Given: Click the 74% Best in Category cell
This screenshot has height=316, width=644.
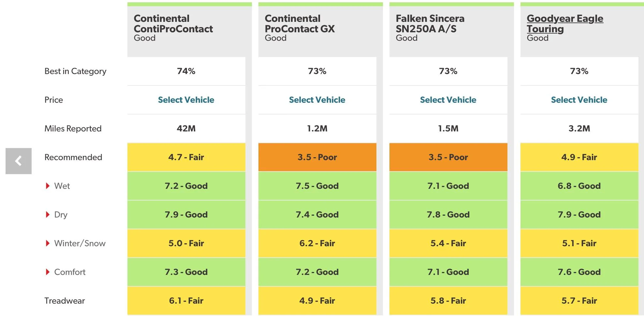Looking at the screenshot, I should coord(186,71).
